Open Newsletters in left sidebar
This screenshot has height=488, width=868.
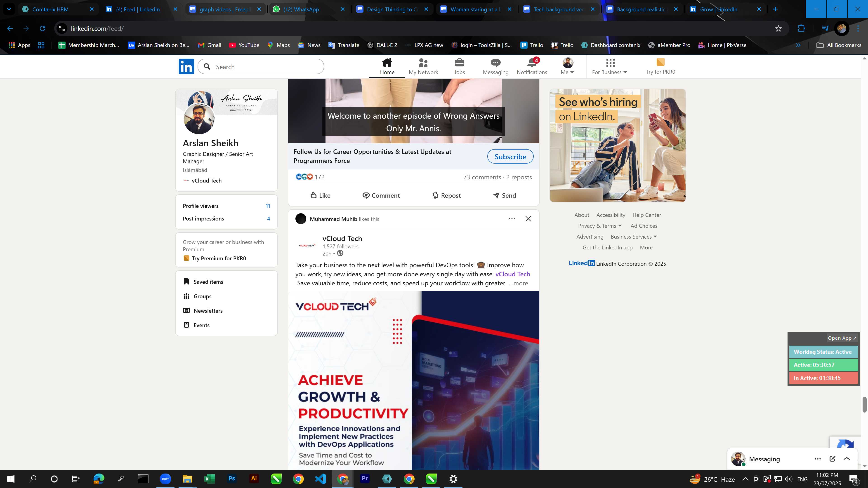[x=203, y=311]
